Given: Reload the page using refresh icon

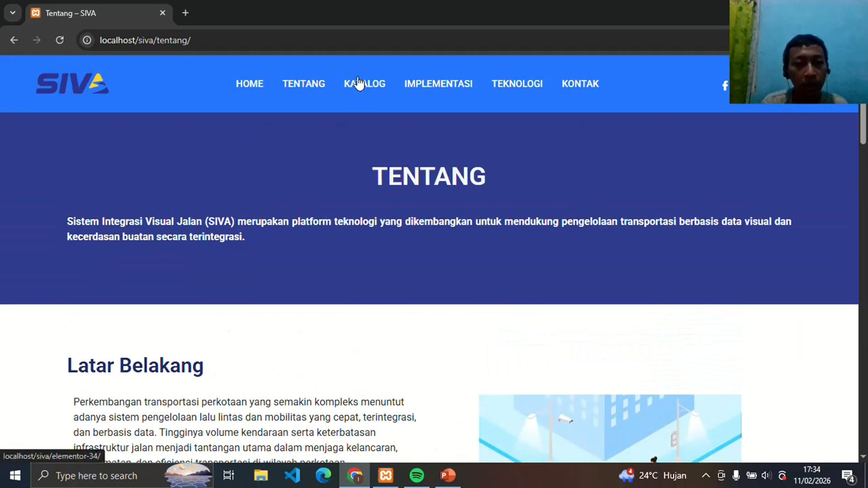Looking at the screenshot, I should point(59,40).
